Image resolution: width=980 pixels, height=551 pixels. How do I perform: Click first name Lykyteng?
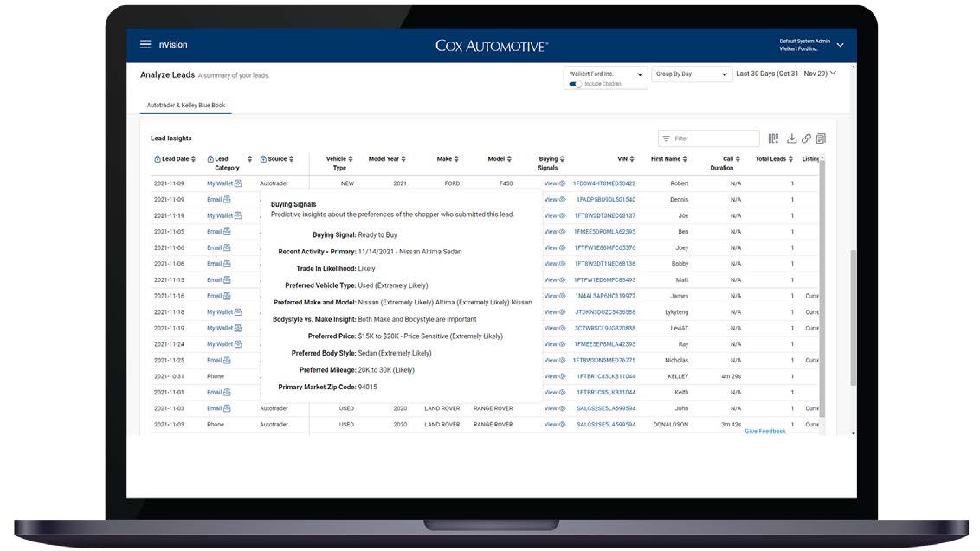pyautogui.click(x=676, y=312)
